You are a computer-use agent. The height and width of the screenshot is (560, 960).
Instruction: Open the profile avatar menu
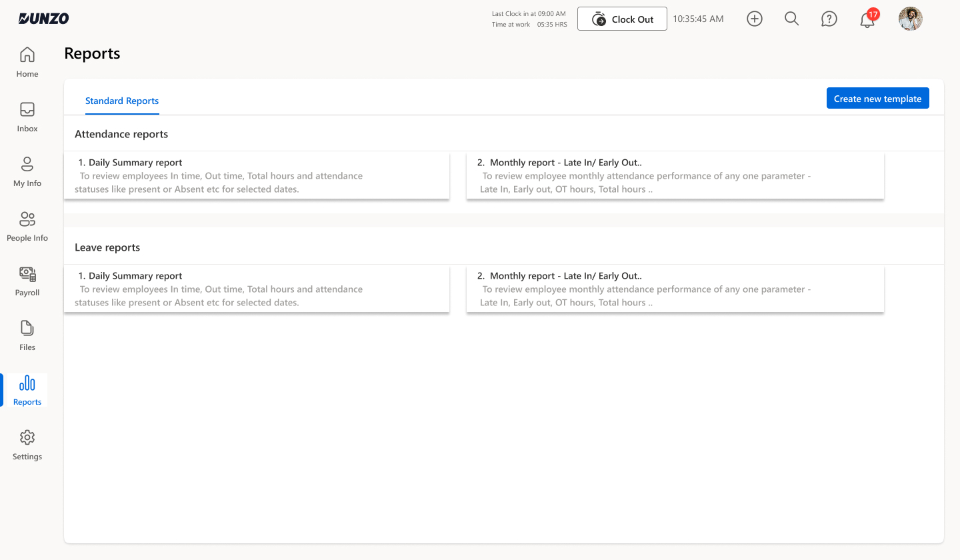910,19
